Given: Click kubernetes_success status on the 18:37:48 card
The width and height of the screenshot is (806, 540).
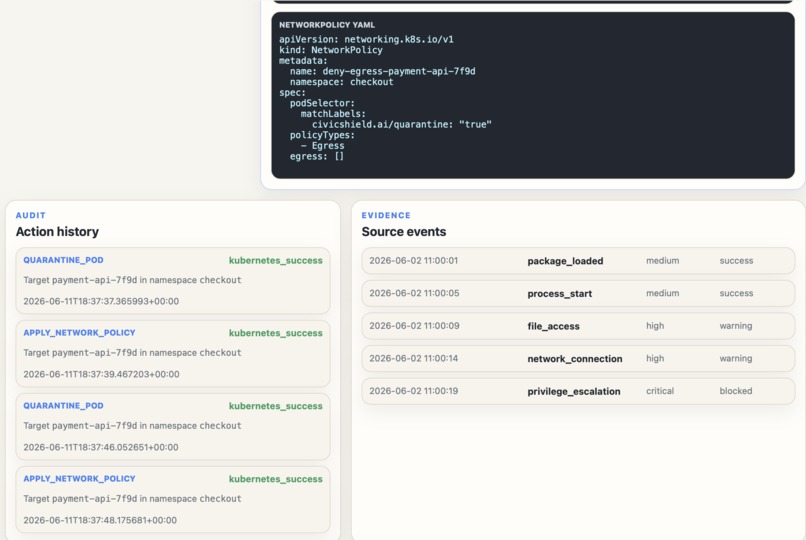Looking at the screenshot, I should [276, 479].
